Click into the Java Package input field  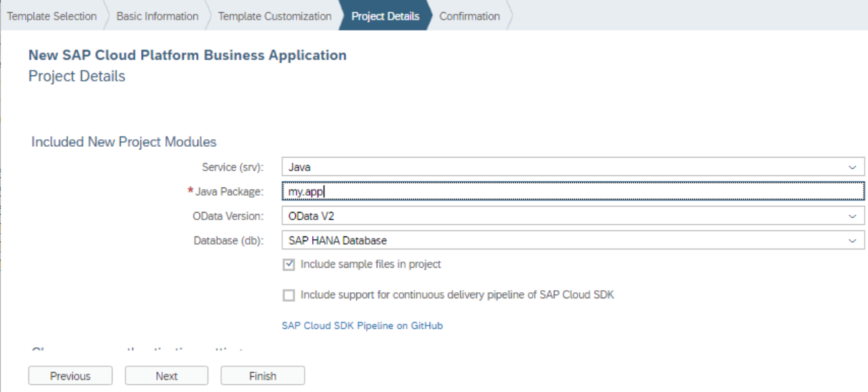pos(573,192)
